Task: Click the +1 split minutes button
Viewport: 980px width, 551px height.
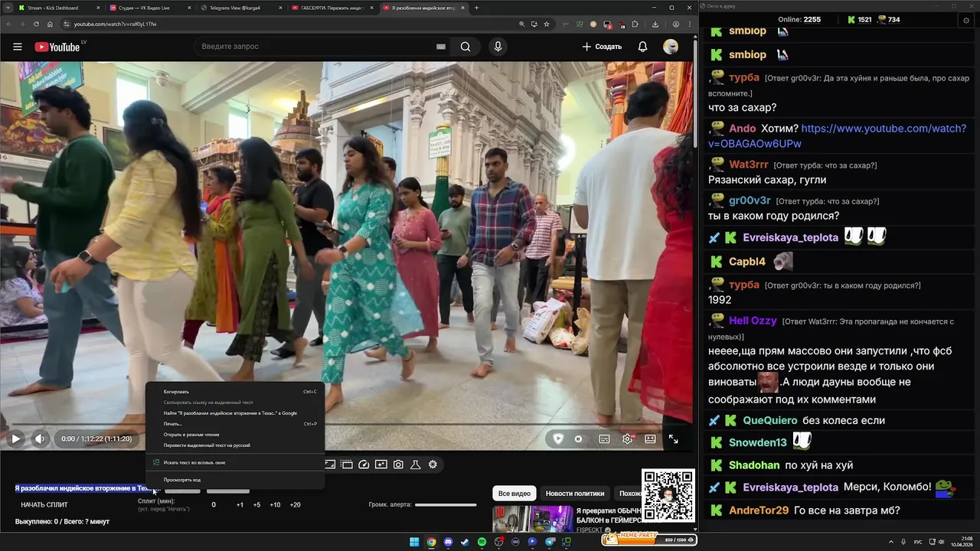Action: click(240, 505)
